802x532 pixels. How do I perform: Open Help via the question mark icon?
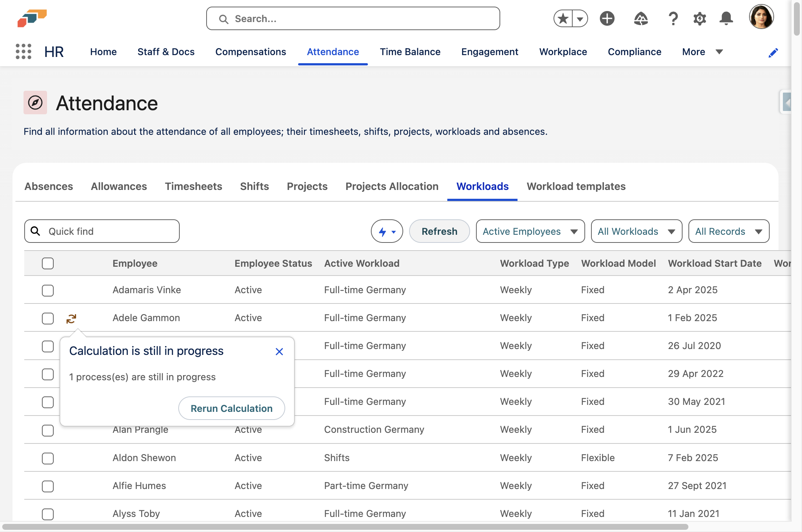click(673, 18)
